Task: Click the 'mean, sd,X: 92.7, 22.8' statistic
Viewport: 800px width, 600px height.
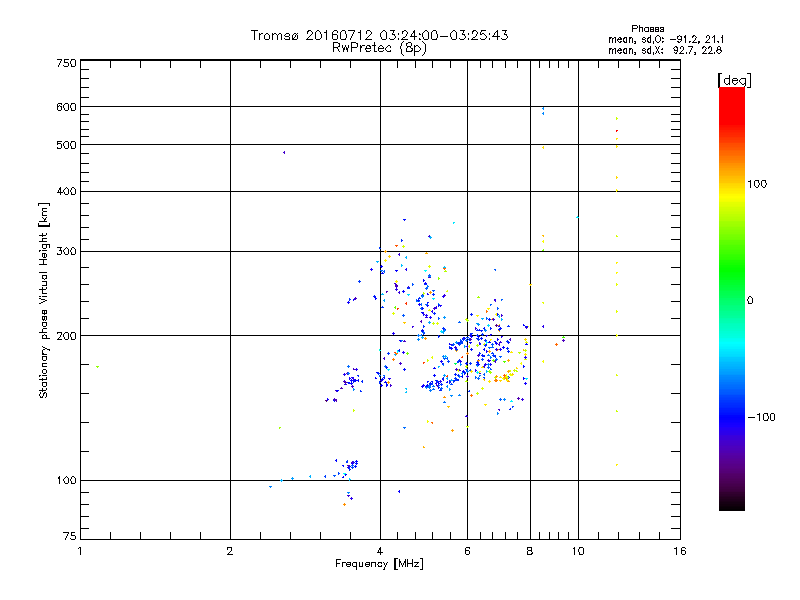Action: coord(665,50)
